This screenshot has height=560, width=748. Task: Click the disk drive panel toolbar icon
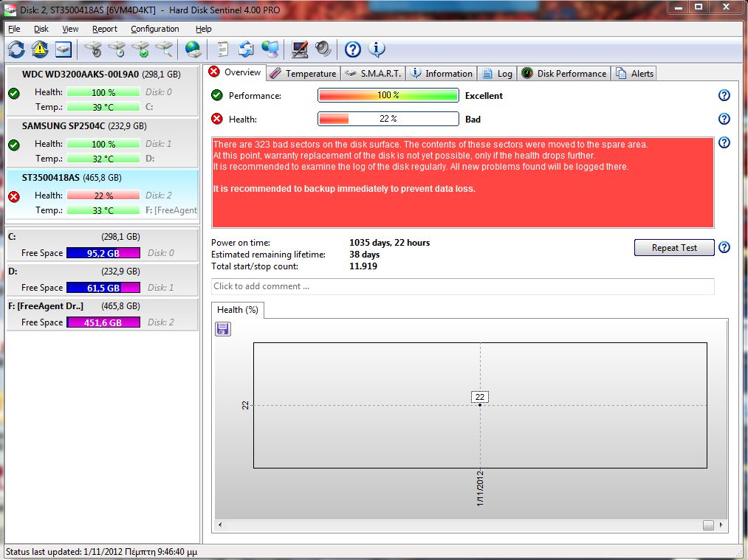point(63,49)
